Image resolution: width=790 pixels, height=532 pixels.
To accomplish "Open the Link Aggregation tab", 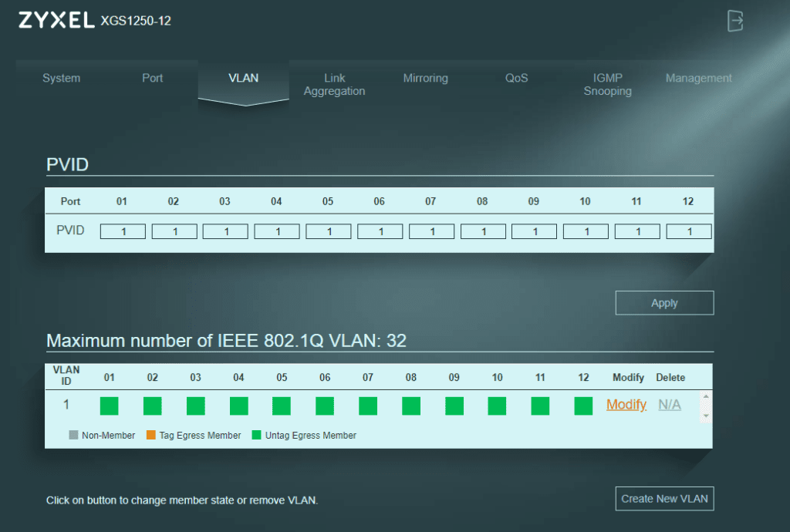I will (x=334, y=84).
